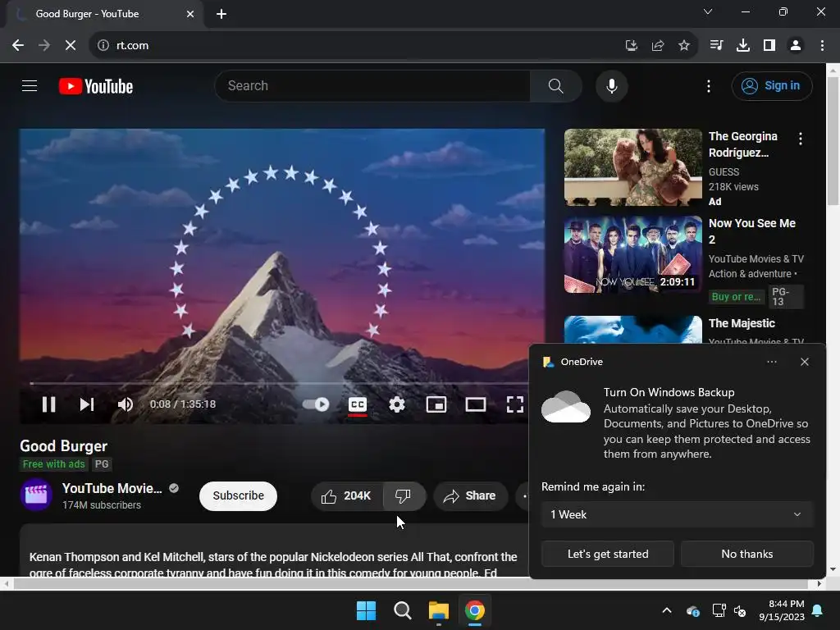Open Chrome tab search chevron
The width and height of the screenshot is (840, 630).
[708, 11]
